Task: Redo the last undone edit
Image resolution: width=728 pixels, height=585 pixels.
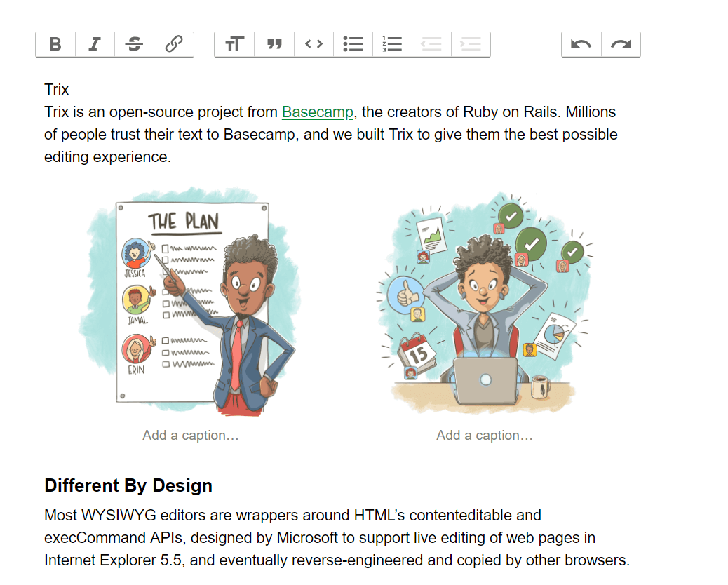Action: tap(621, 45)
